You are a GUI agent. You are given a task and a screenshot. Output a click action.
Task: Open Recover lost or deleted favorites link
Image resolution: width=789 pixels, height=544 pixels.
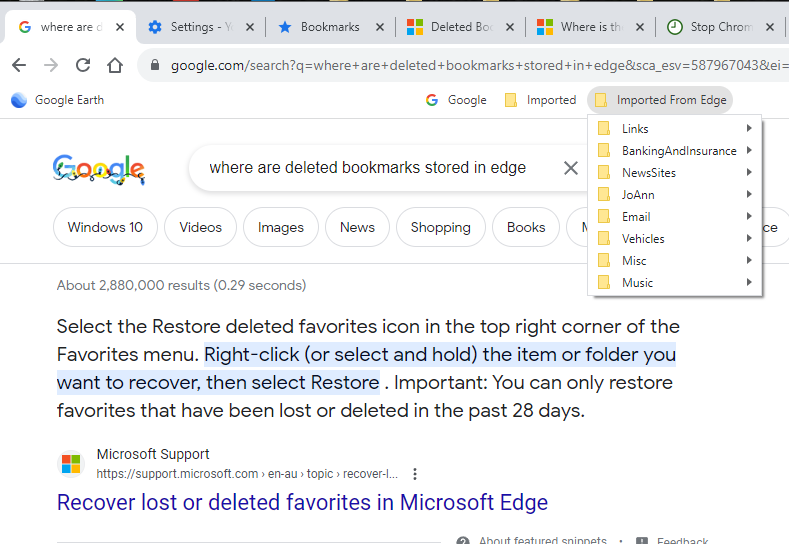click(302, 502)
